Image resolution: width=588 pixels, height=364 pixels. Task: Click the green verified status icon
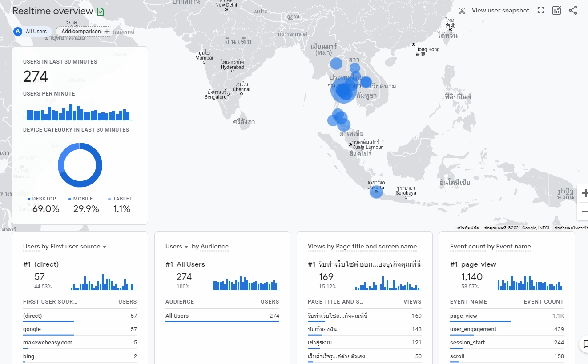pos(101,12)
